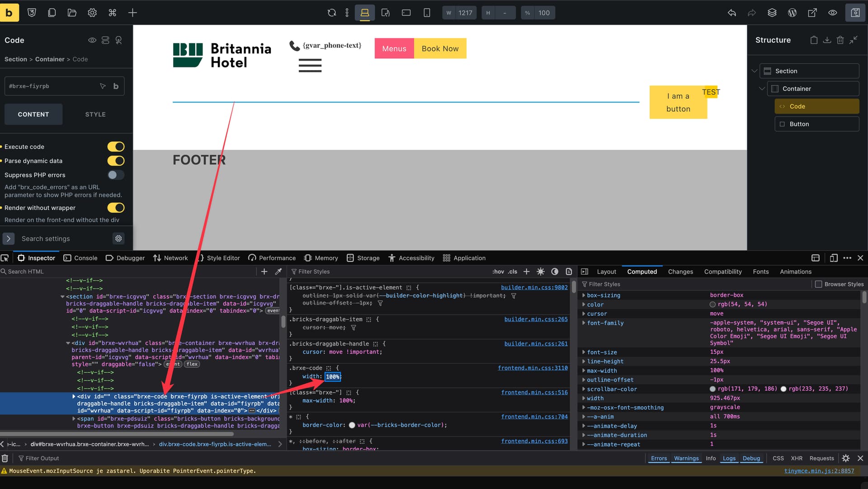Switch to the Layout sidebar tab
This screenshot has height=489, width=868.
606,271
